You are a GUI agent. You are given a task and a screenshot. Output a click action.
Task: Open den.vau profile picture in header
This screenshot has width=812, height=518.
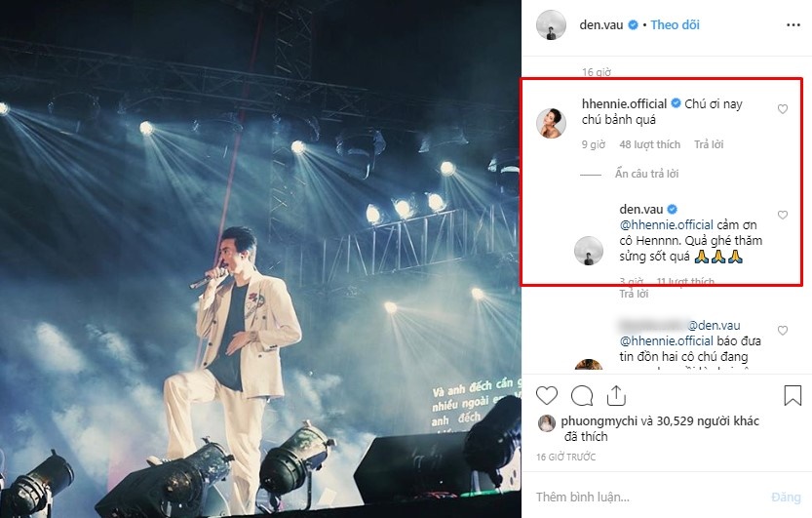pos(553,25)
